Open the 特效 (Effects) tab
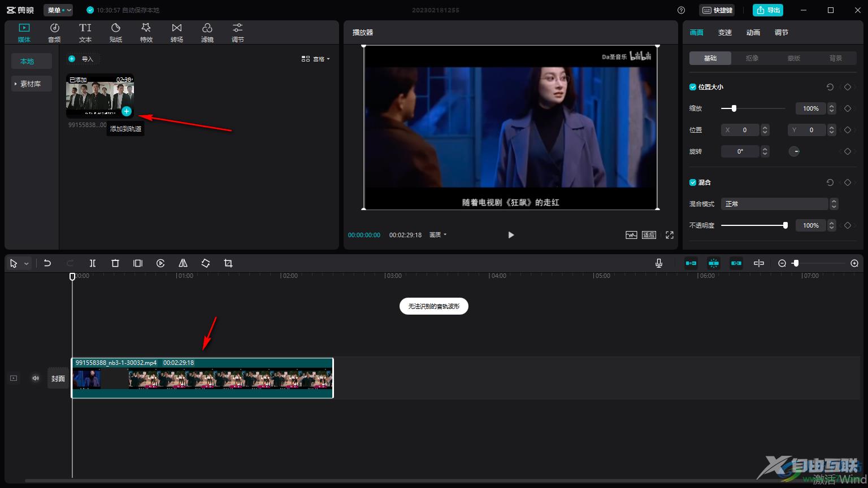868x488 pixels. 146,33
